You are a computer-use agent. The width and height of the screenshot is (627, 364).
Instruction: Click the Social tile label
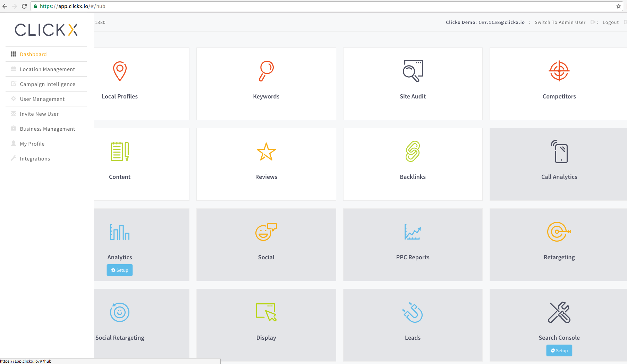tap(266, 257)
